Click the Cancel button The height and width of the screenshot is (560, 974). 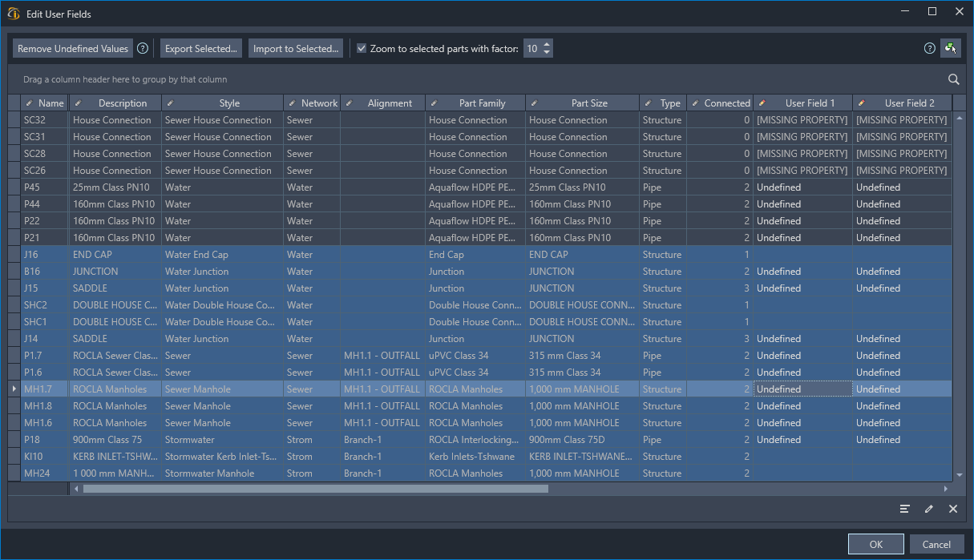click(936, 544)
